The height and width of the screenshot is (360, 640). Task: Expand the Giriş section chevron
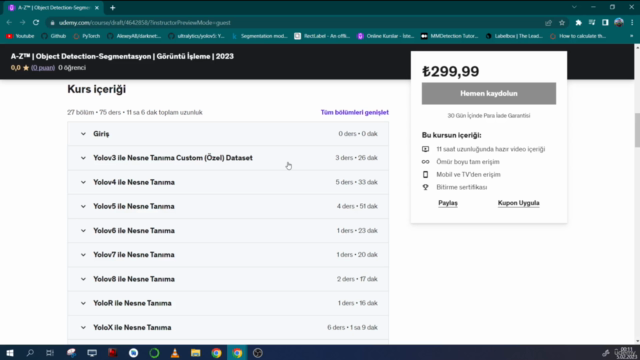point(83,134)
